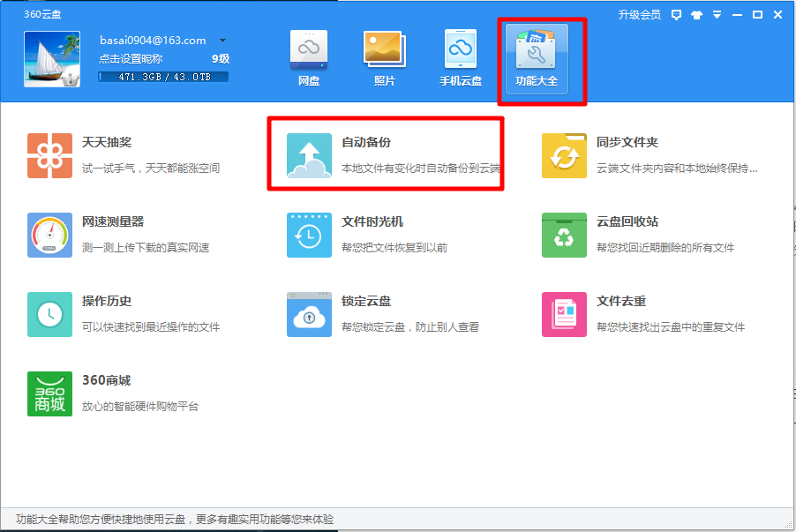Click the 文件去重 title text
The image size is (796, 532).
621,301
